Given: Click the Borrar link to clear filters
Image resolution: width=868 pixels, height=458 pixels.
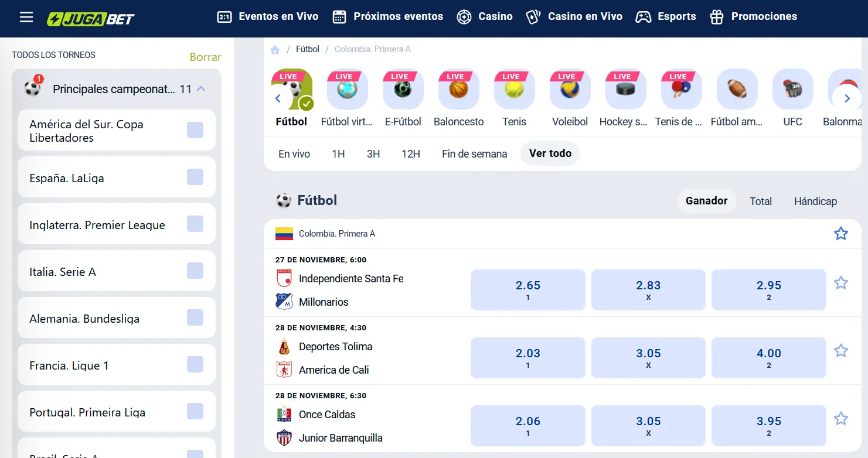Looking at the screenshot, I should 204,57.
